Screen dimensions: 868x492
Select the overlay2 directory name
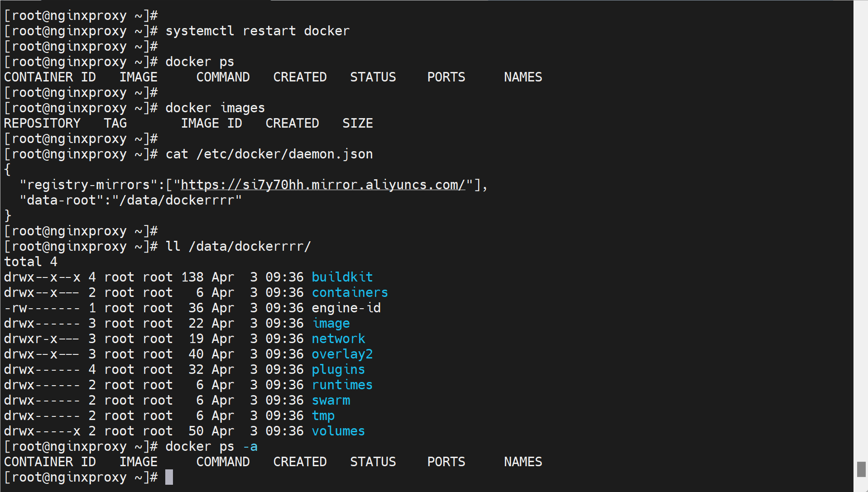click(342, 354)
